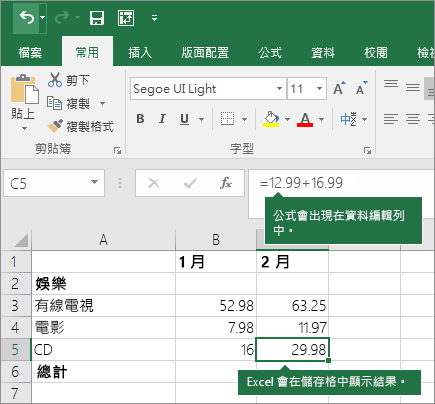The image size is (435, 404).
Task: Select cell containing 52.98
Action: tap(216, 306)
